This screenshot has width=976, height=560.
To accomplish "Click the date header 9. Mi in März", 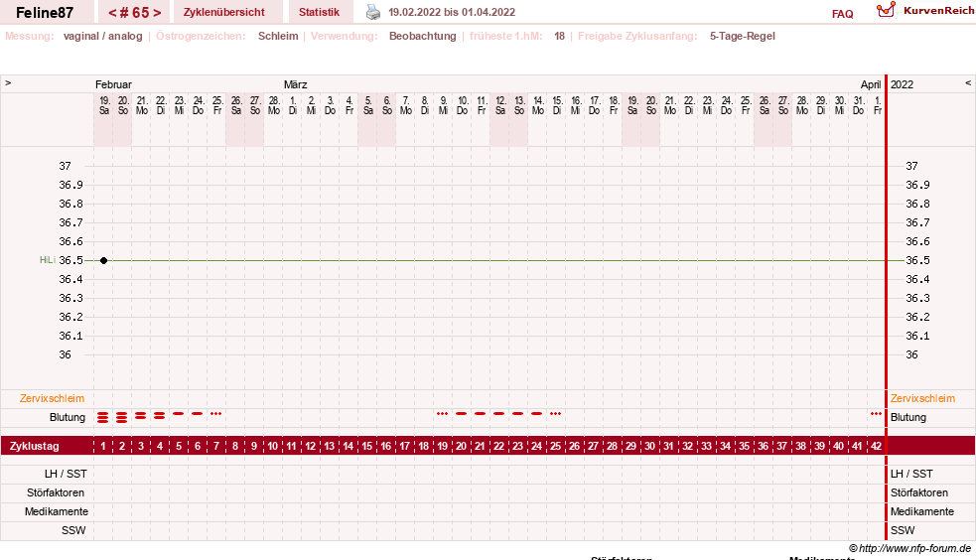I will (x=443, y=105).
